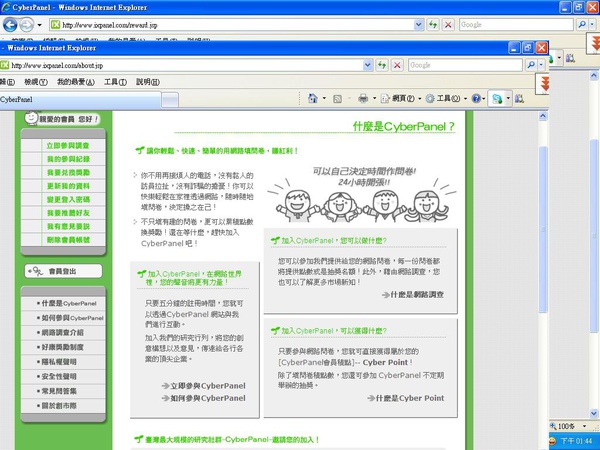Click the RSS feeds icon

pyautogui.click(x=338, y=99)
